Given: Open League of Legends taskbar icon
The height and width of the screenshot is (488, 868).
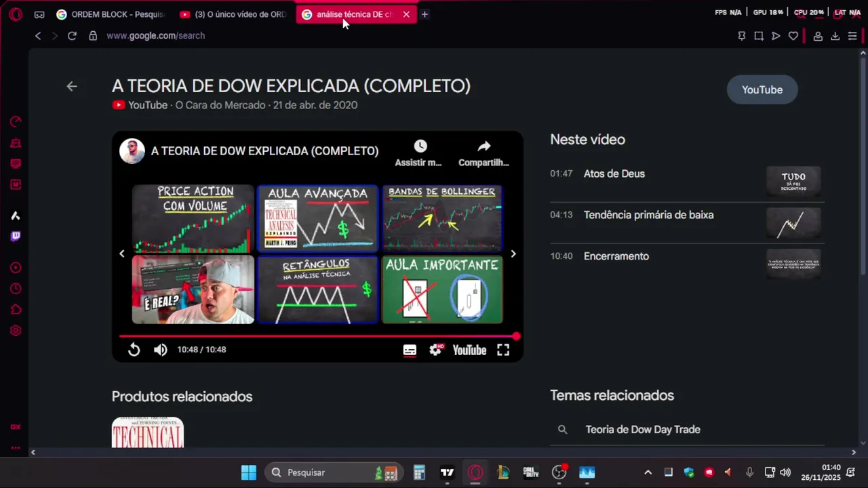Looking at the screenshot, I should (503, 472).
